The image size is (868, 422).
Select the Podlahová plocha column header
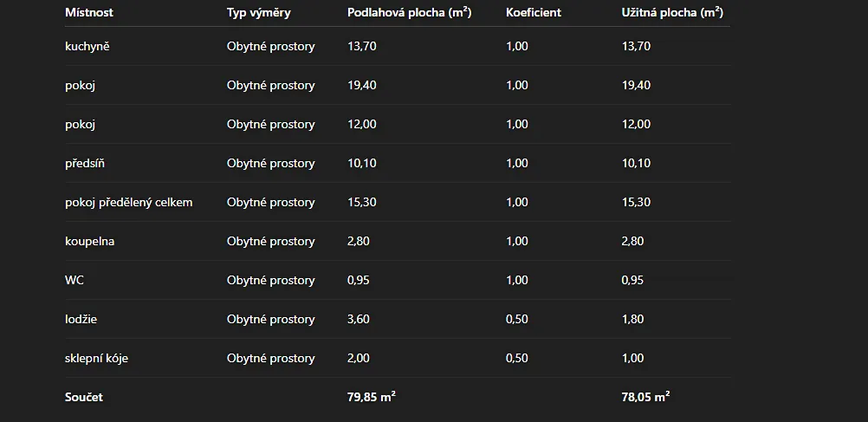[409, 13]
